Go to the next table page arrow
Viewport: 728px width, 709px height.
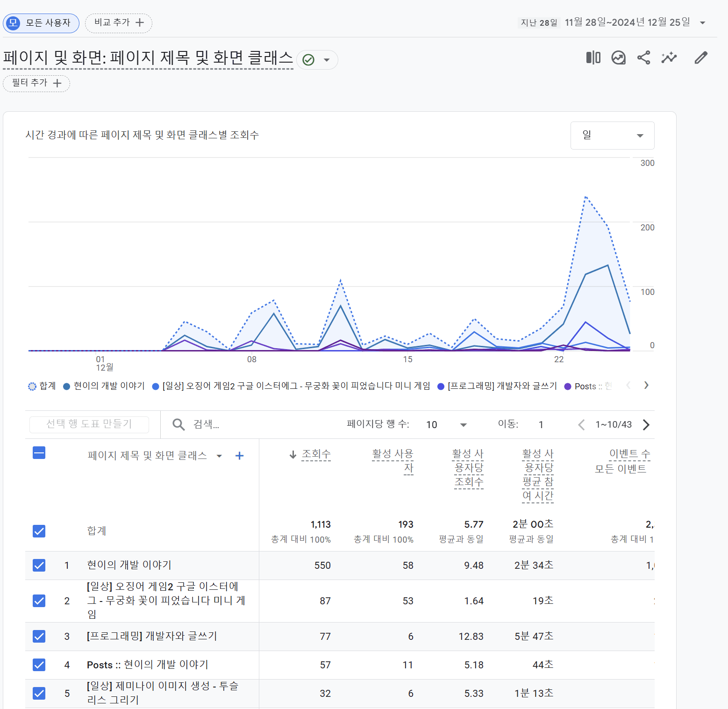[646, 424]
